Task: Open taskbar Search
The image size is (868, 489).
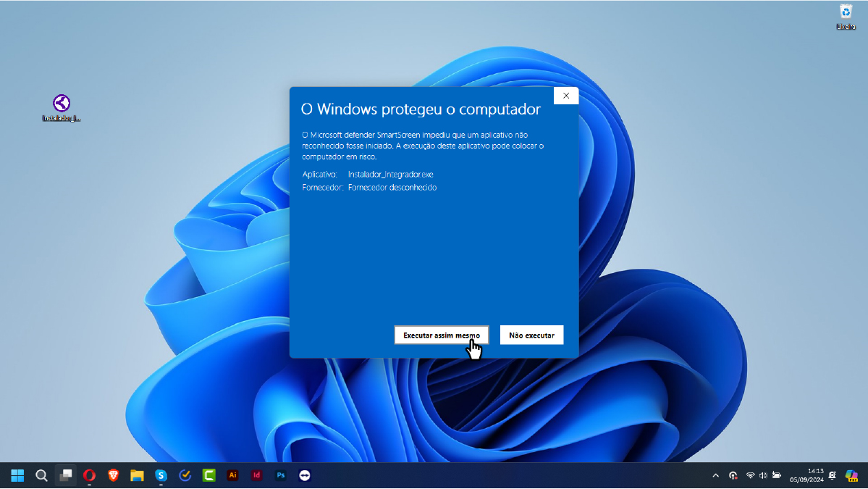Action: coord(41,475)
